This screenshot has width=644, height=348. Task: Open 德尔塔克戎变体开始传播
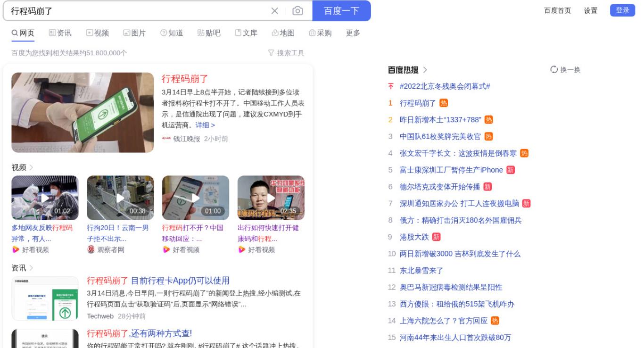tap(440, 187)
